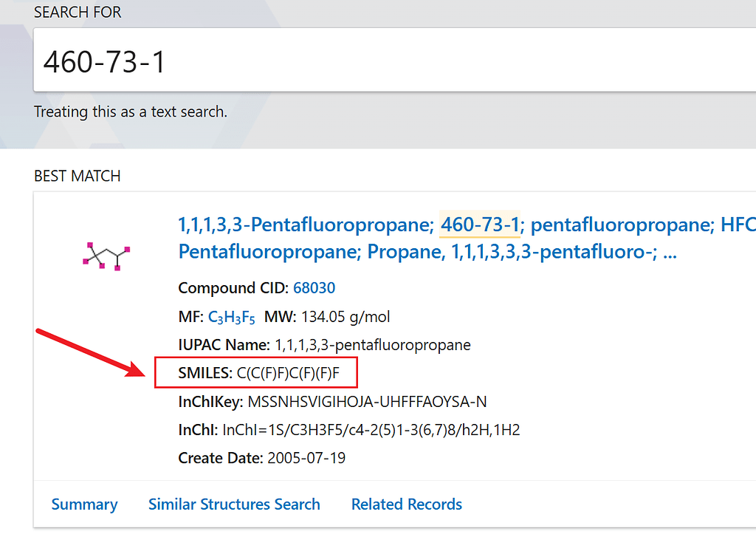Click the InChI string value

coord(371,430)
